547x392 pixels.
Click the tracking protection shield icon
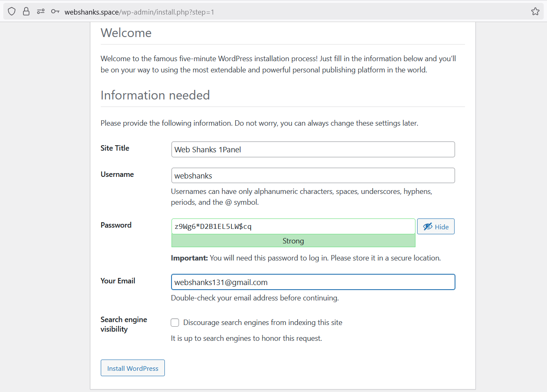(12, 12)
